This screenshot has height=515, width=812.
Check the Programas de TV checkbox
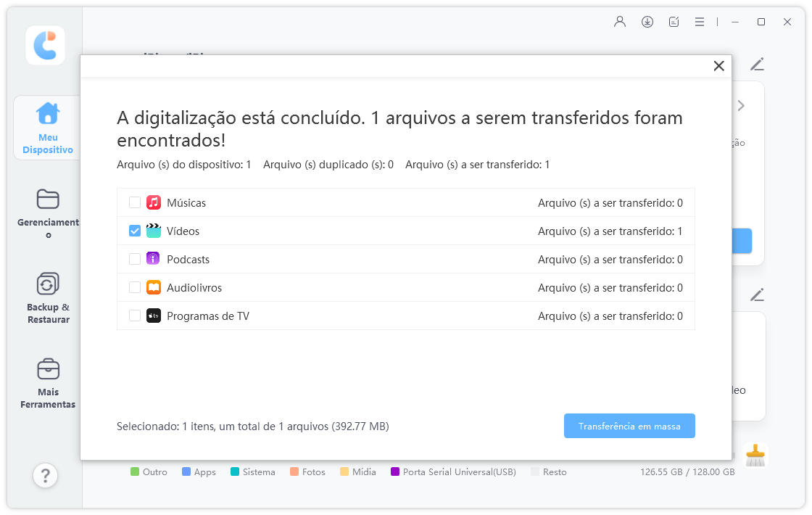coord(135,316)
